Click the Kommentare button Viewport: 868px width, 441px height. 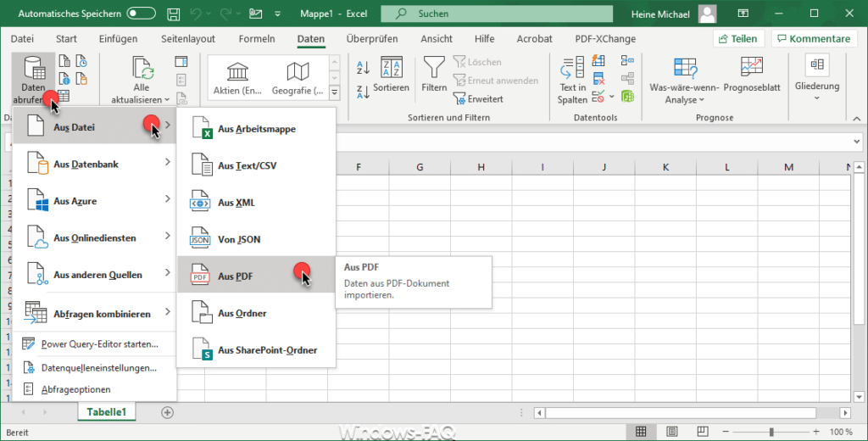point(814,39)
